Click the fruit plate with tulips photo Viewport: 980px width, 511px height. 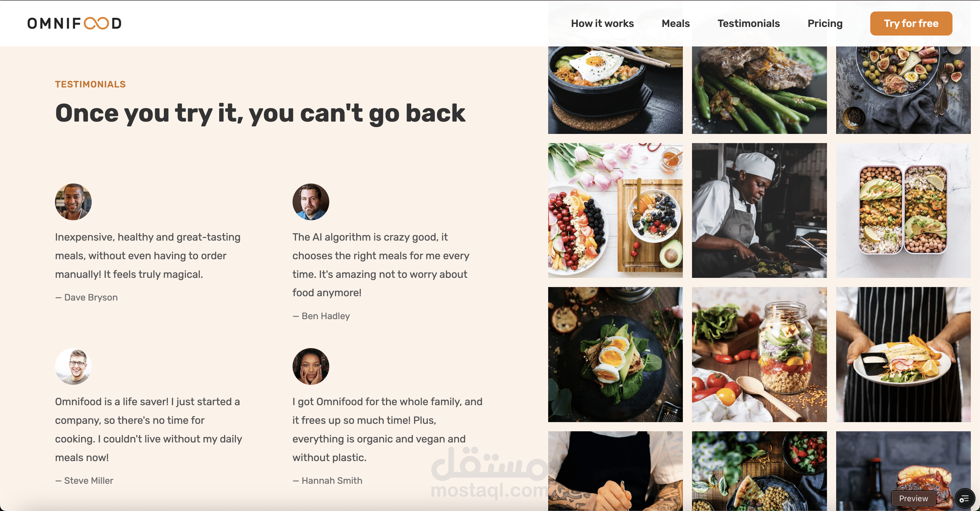pos(615,210)
